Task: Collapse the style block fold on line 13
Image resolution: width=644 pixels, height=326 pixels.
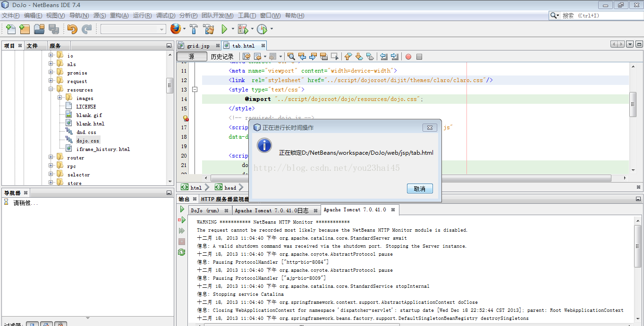Action: (195, 90)
